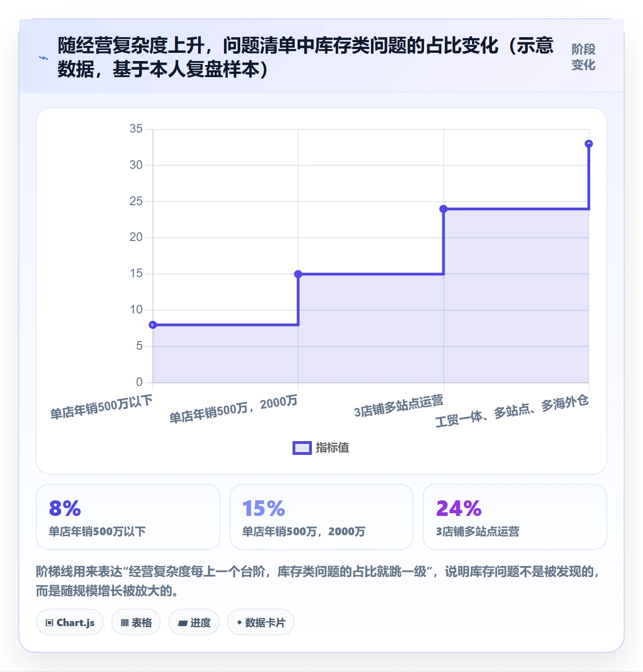
Task: Click the bar icon in the 进度 chip
Action: point(183,623)
